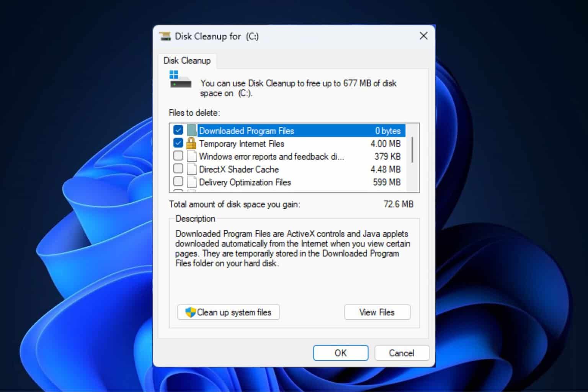This screenshot has width=588, height=392.
Task: Click the Files to delete label
Action: (194, 113)
